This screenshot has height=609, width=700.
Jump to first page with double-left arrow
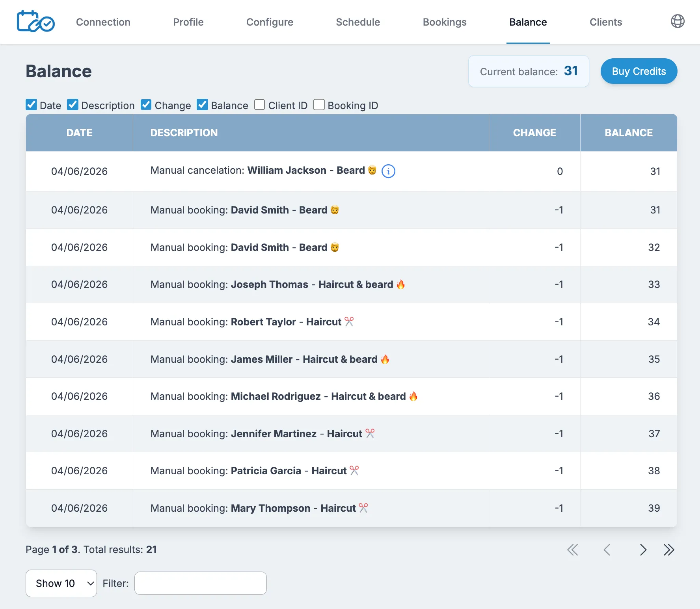pos(573,550)
